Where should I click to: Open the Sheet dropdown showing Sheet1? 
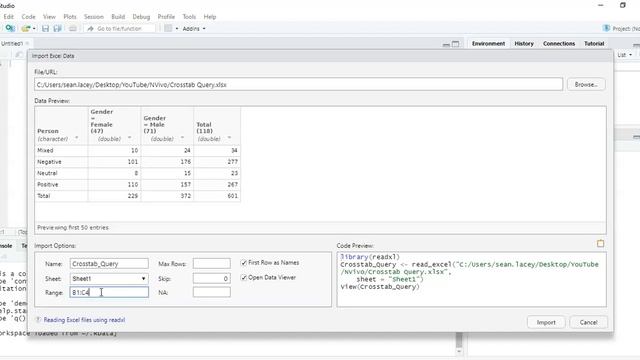point(109,278)
